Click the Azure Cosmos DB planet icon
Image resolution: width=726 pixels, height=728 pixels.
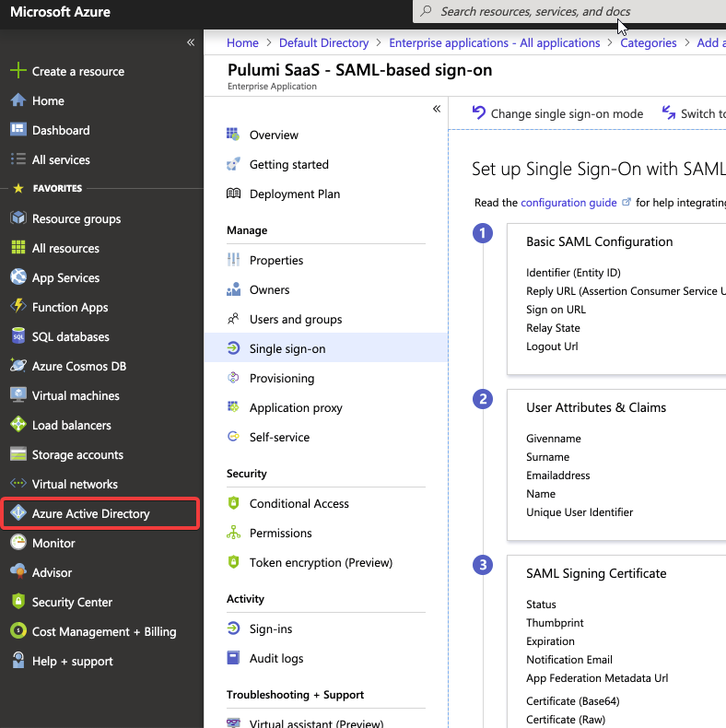click(x=18, y=366)
